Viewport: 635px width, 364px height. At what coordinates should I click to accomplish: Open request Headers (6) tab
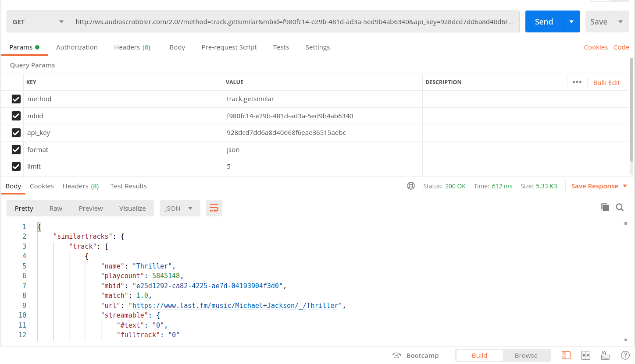click(x=132, y=47)
